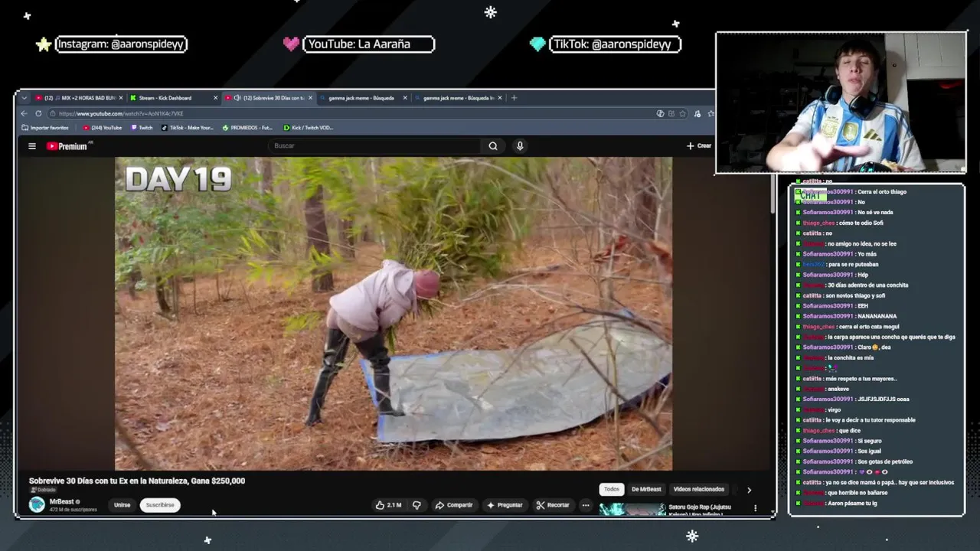Click chat message 'que horrible no bañarse'
The height and width of the screenshot is (551, 980).
click(857, 493)
